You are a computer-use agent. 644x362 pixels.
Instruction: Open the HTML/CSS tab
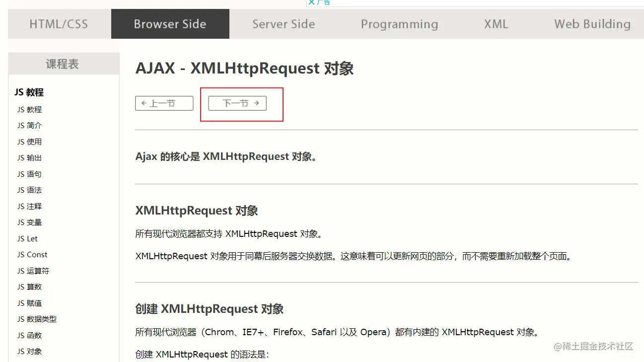point(59,24)
